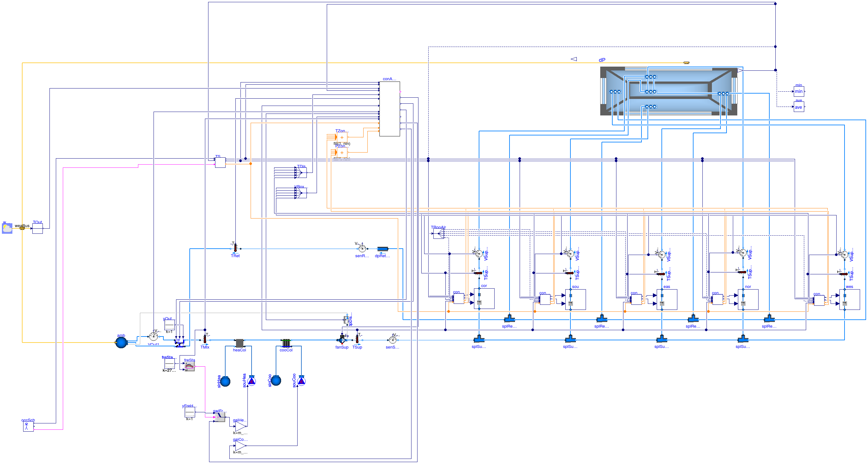This screenshot has height=464, width=868.
Task: Select the VSup flow sensor above cor
Action: [479, 254]
